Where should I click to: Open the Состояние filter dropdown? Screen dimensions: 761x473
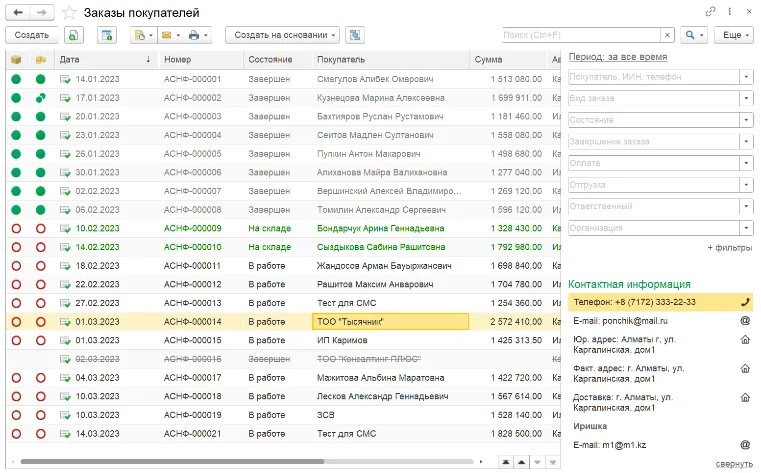coord(746,120)
